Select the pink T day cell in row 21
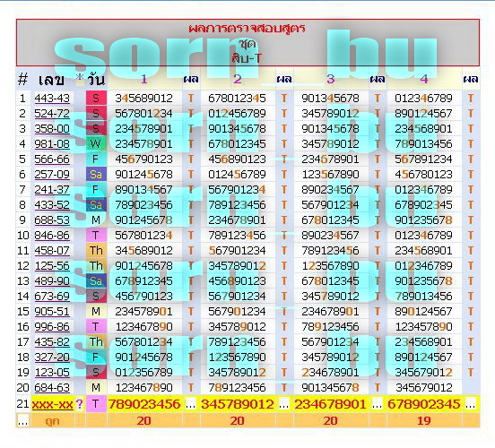495x448 pixels. point(96,404)
